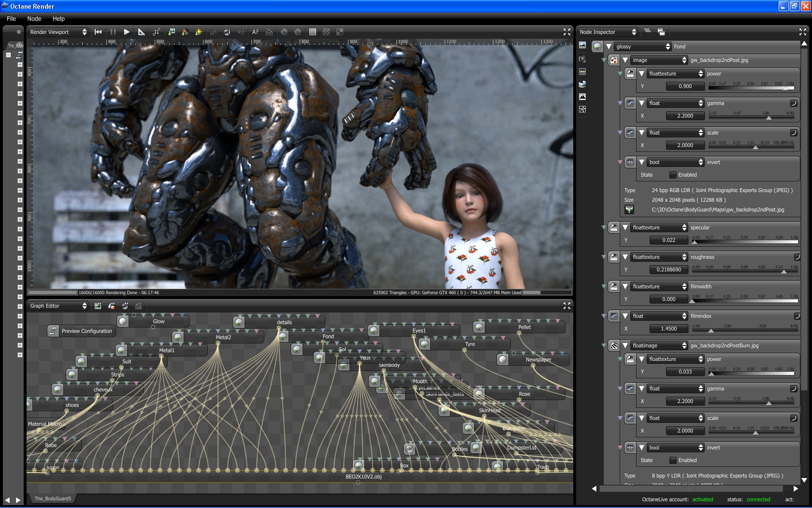
Task: Open the Render Viewport panel selector
Action: point(58,32)
